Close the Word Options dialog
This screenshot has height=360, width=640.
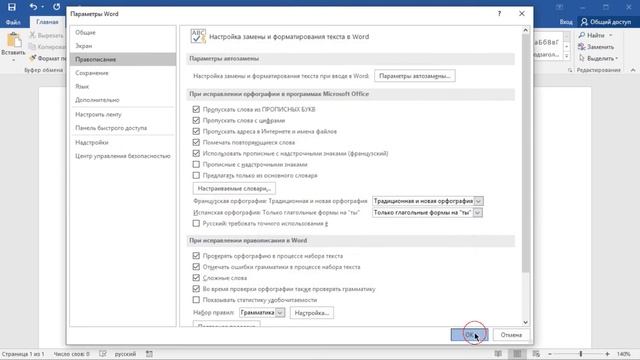click(522, 13)
